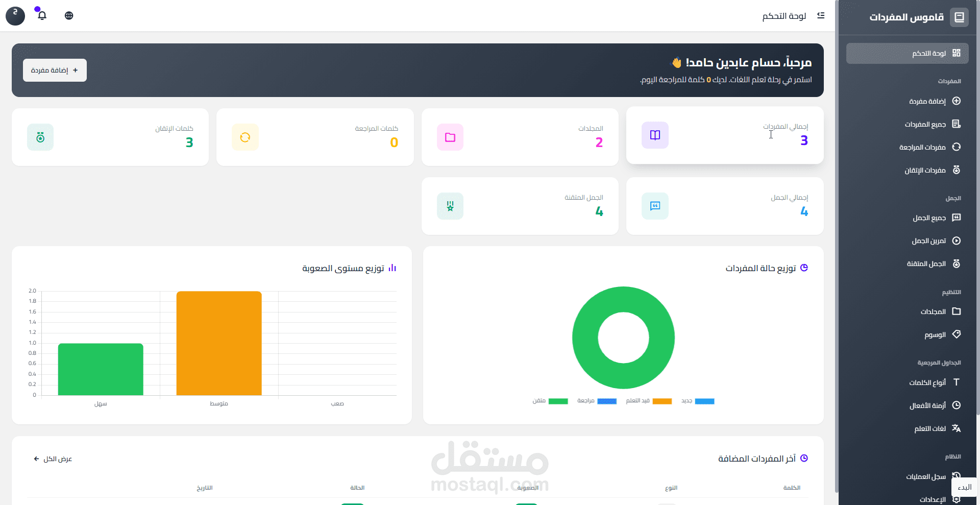980x505 pixels.
Task: Click the مفردات المراجعة refresh icon
Action: (957, 147)
